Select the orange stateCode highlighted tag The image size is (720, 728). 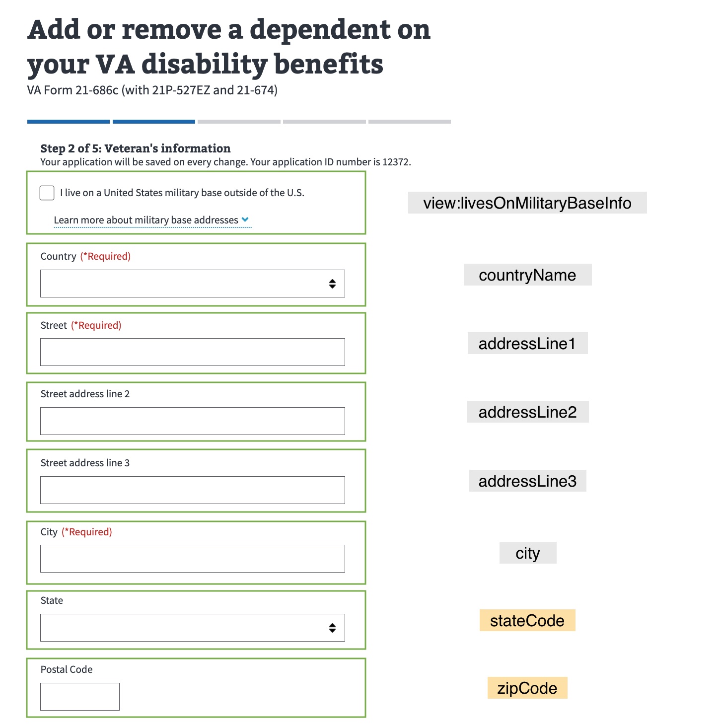tap(527, 621)
